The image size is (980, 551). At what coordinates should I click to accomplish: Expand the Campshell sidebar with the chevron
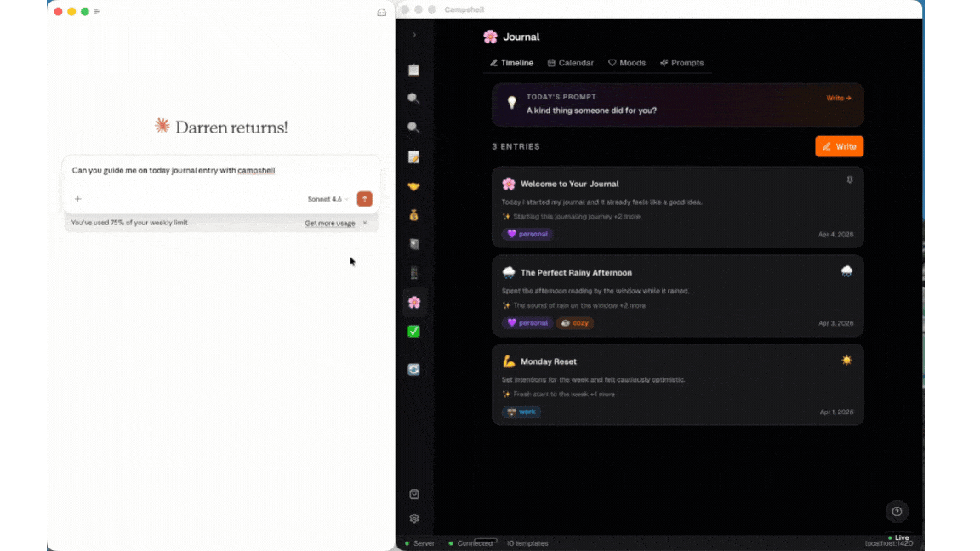pos(413,35)
